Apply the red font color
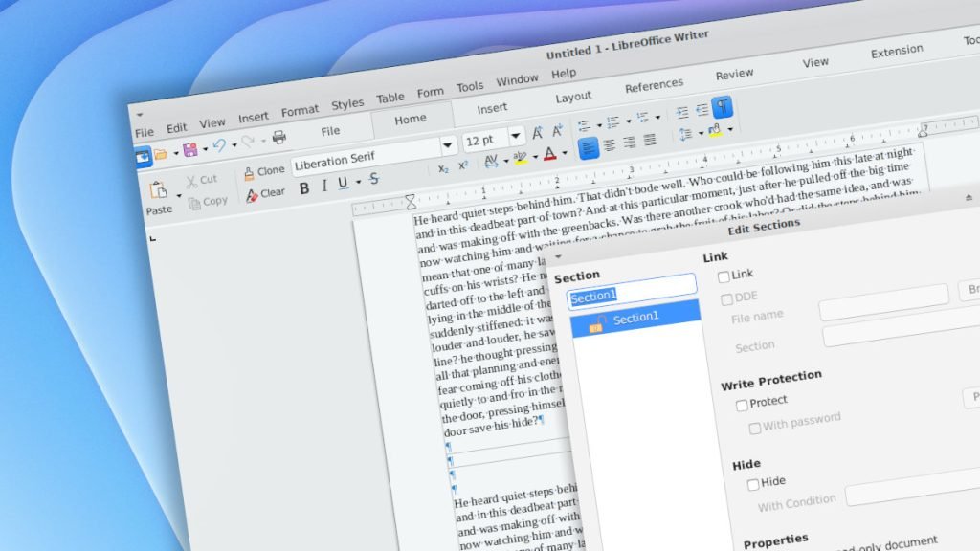The width and height of the screenshot is (980, 551). (549, 154)
